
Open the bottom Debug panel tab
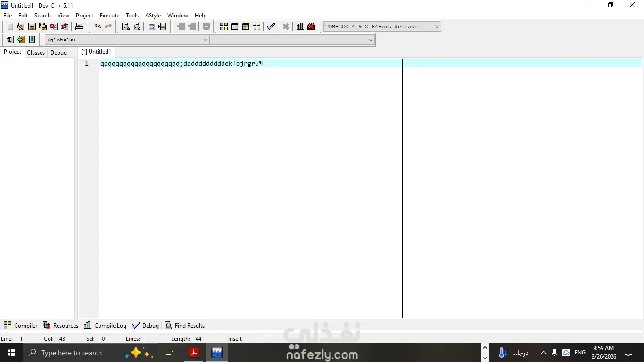tap(146, 325)
